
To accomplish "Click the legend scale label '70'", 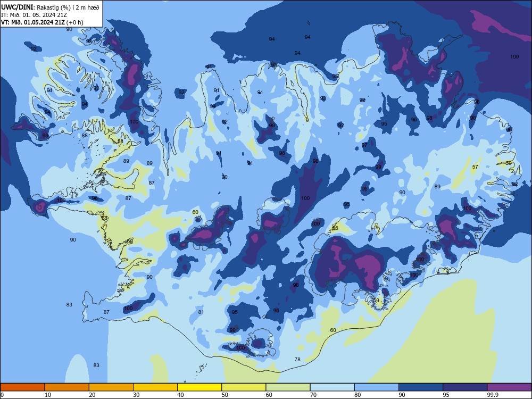I will point(313,395).
